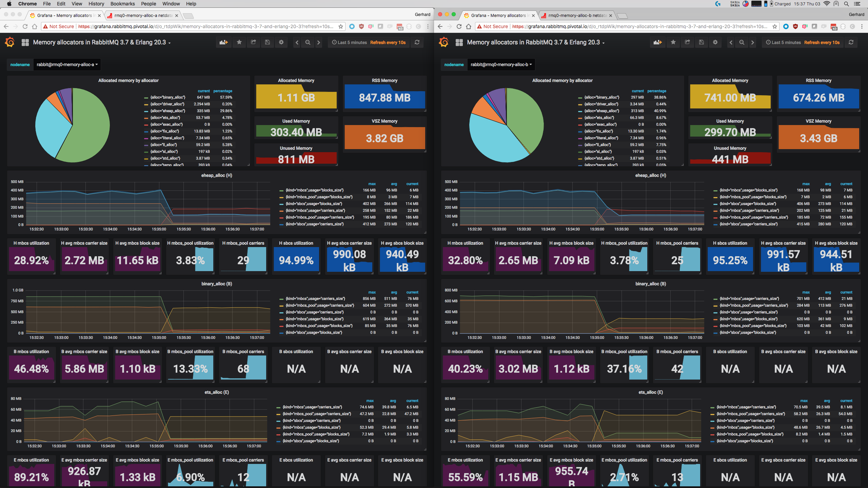Open Wi-Fi status in macOS menu bar
Viewport: 868px width, 488px height.
point(827,4)
